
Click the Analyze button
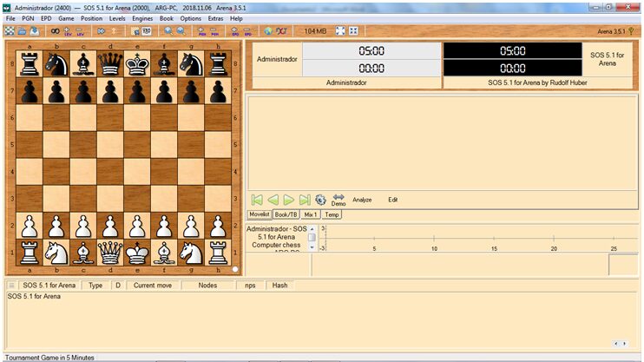click(x=362, y=200)
